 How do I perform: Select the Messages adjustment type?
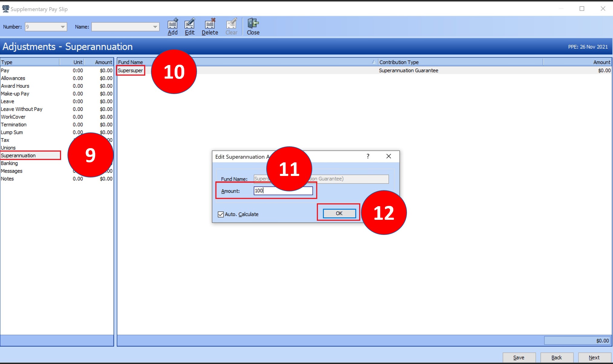coord(57,171)
